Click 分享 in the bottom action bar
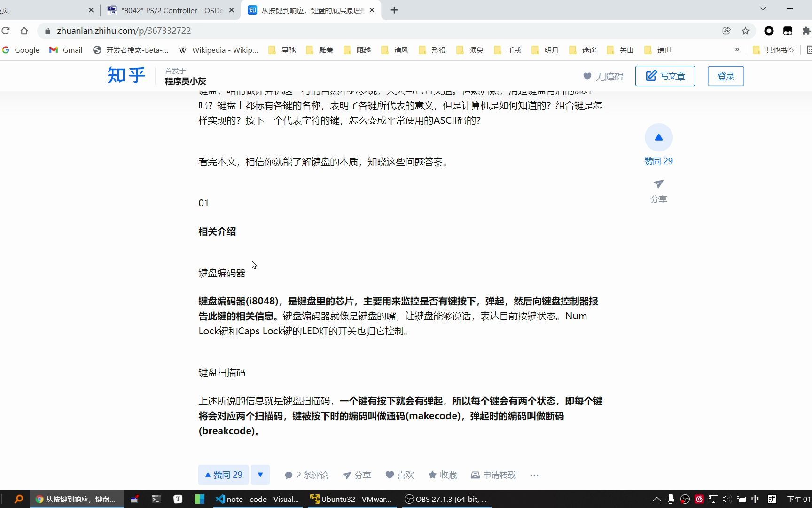This screenshot has width=812, height=508. (x=357, y=475)
